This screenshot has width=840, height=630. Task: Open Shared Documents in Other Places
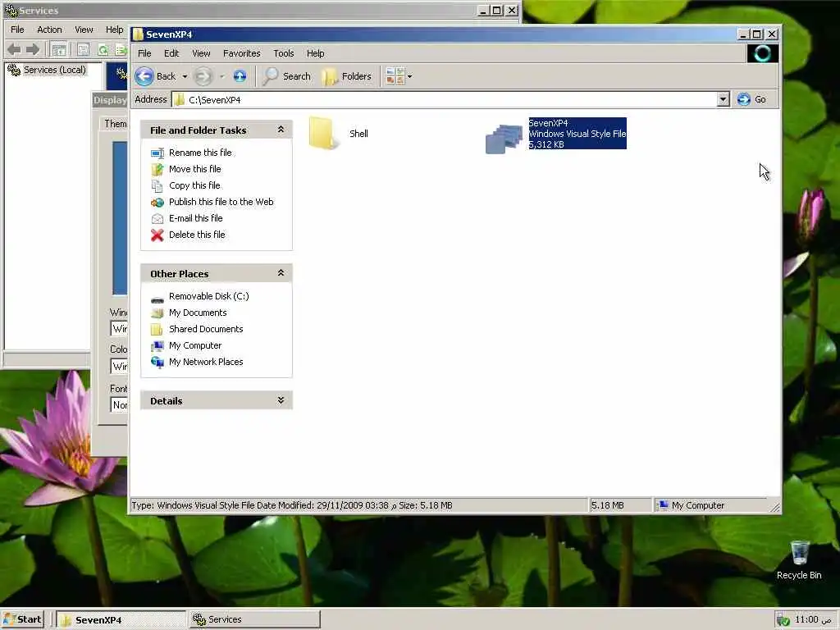click(x=206, y=329)
